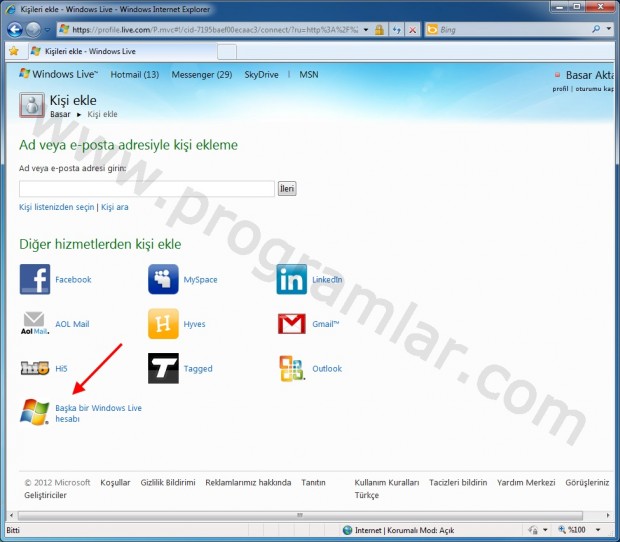Image resolution: width=620 pixels, height=542 pixels.
Task: Go back with the browser back arrow
Action: click(15, 30)
